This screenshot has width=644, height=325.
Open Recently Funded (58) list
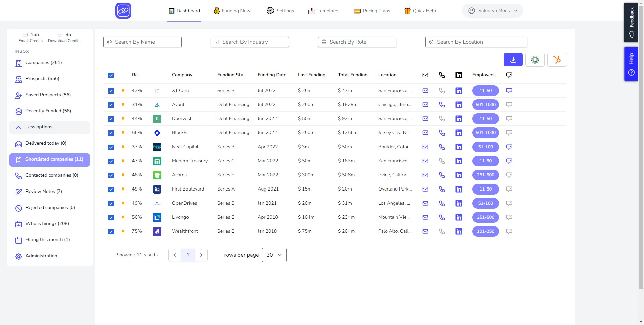(x=50, y=111)
